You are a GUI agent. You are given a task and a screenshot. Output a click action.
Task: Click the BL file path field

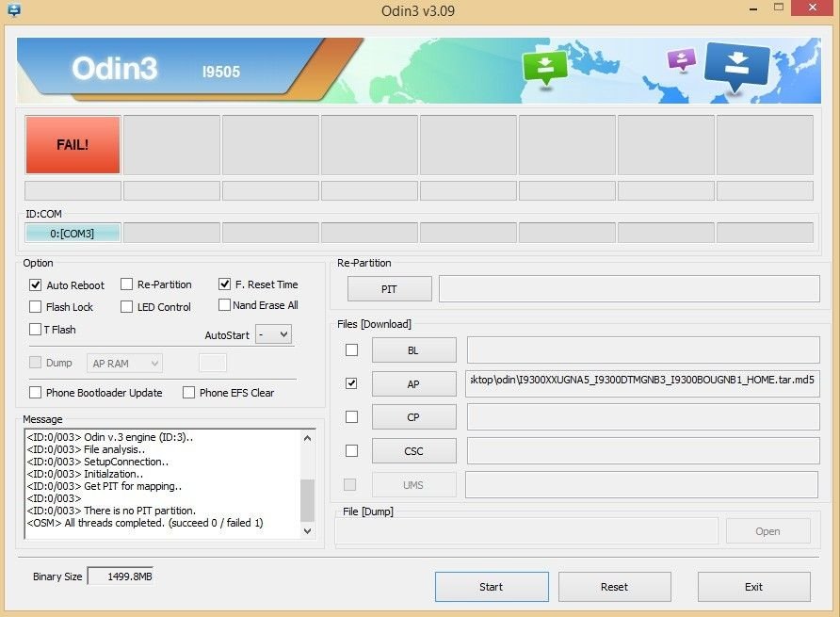[643, 350]
